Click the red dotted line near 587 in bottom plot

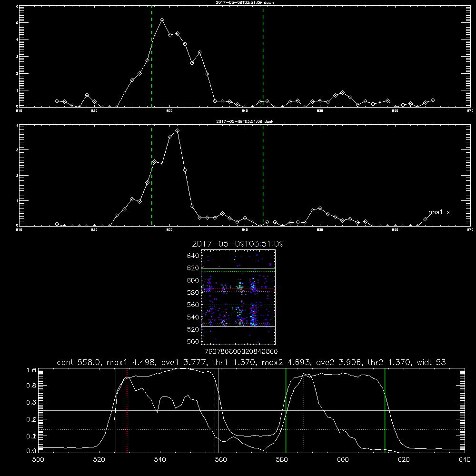pos(303,410)
